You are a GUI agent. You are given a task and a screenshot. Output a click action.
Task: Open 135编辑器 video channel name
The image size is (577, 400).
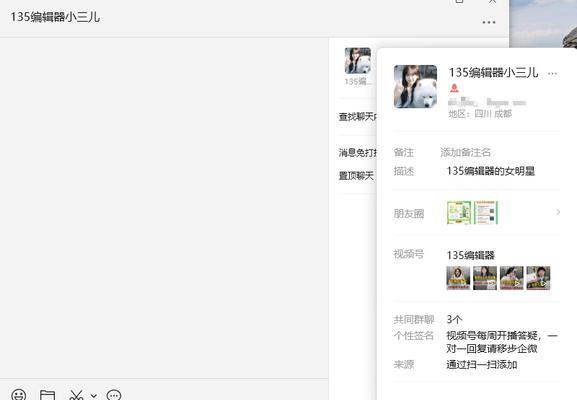(470, 255)
